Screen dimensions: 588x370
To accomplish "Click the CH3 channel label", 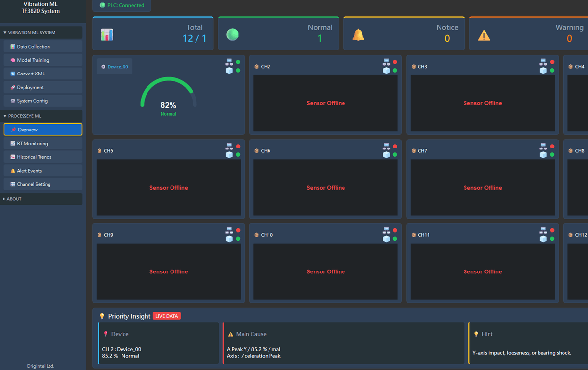I will 423,67.
